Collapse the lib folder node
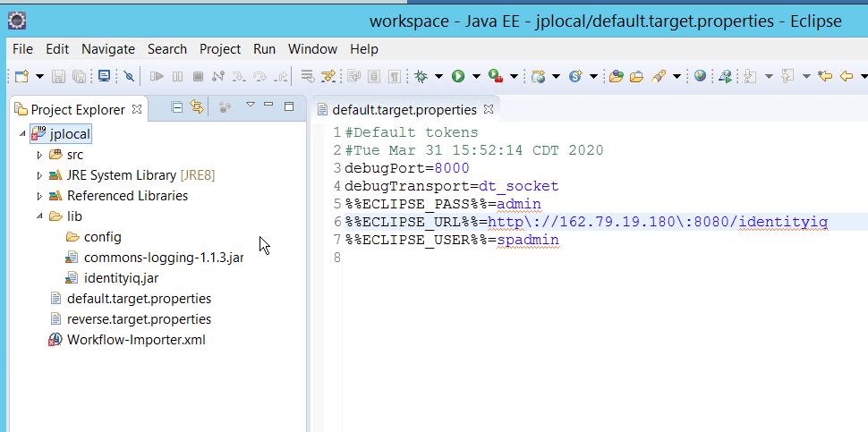The image size is (868, 432). pos(39,216)
